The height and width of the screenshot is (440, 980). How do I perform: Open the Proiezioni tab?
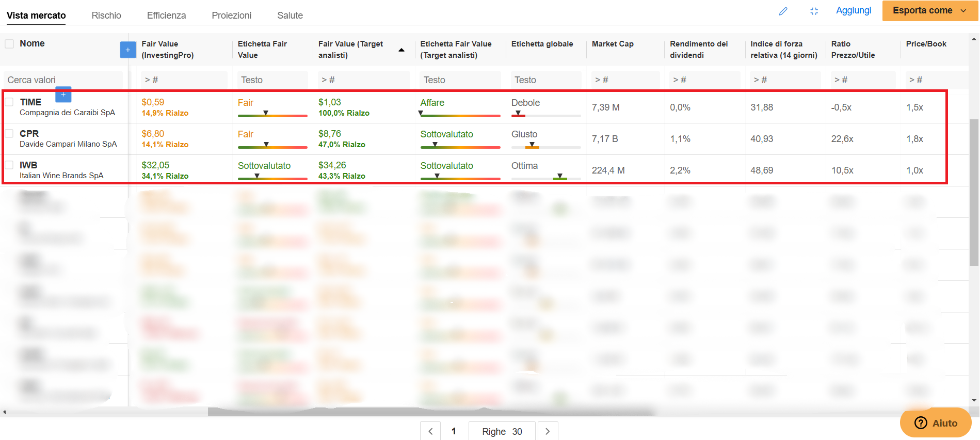[231, 15]
